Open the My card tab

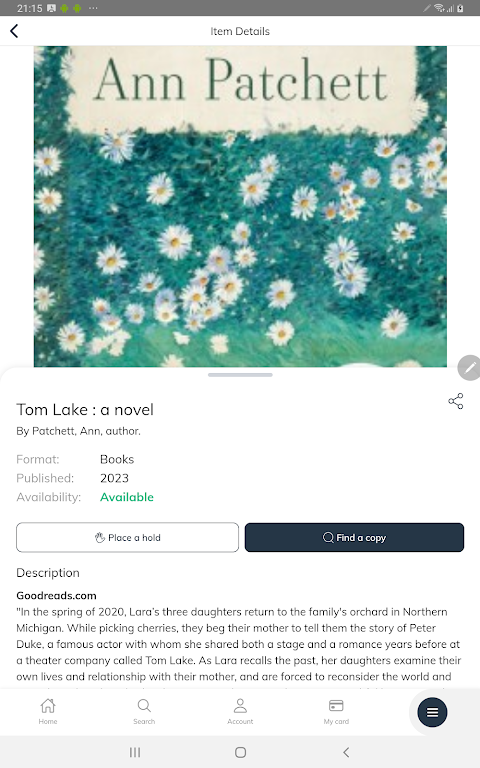[x=336, y=712]
